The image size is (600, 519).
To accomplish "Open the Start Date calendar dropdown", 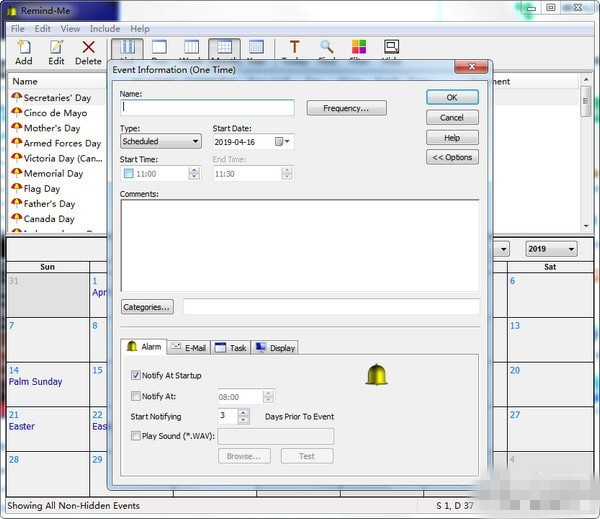I will tap(288, 142).
